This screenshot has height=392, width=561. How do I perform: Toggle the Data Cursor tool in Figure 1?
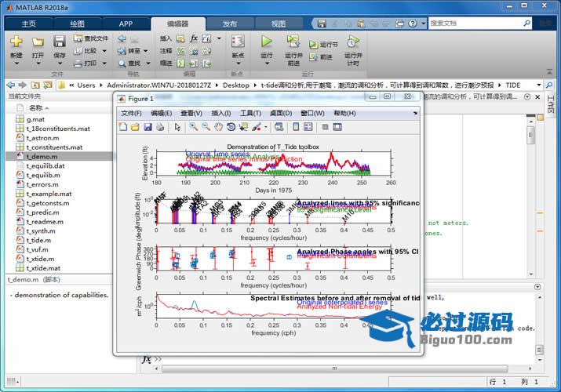click(244, 127)
